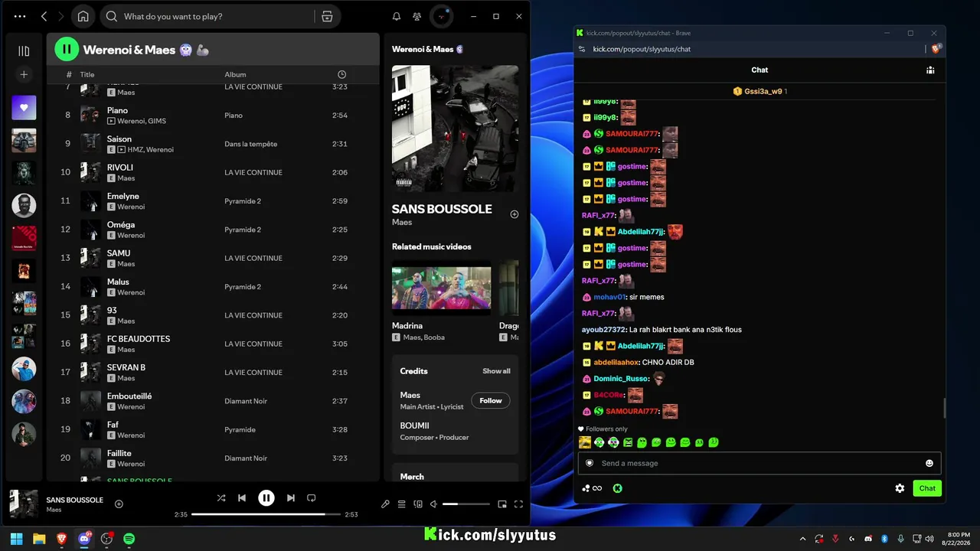The image size is (980, 551).
Task: Add the now playing track to Liked Songs
Action: 119,504
